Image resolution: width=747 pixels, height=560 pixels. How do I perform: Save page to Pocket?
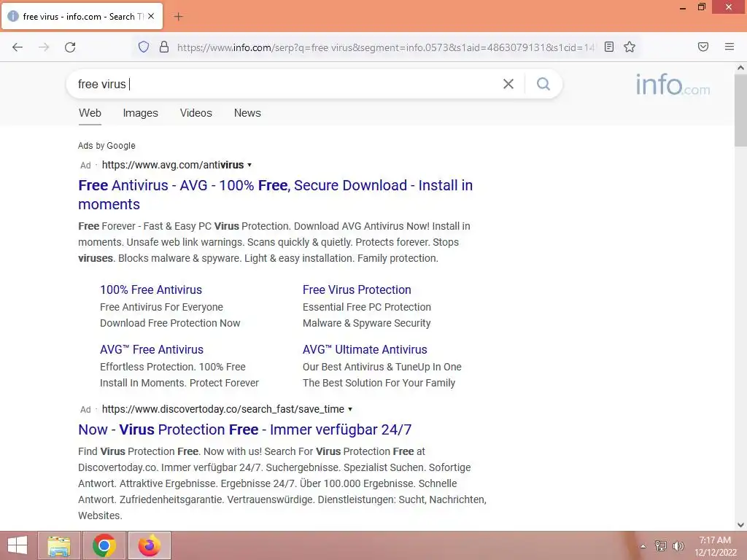point(703,47)
